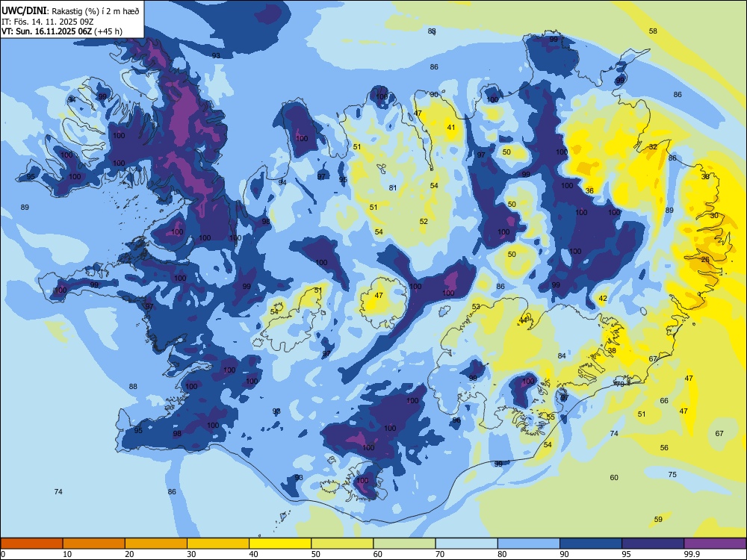Image resolution: width=747 pixels, height=560 pixels.
Task: Select the "36" humidity value
Action: pyautogui.click(x=590, y=190)
